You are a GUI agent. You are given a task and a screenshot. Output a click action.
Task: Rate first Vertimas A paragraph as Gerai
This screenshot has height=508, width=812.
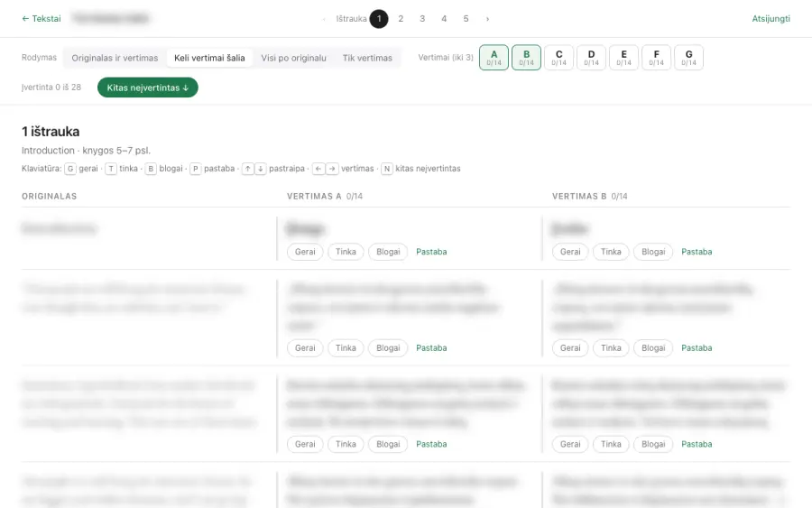(305, 252)
